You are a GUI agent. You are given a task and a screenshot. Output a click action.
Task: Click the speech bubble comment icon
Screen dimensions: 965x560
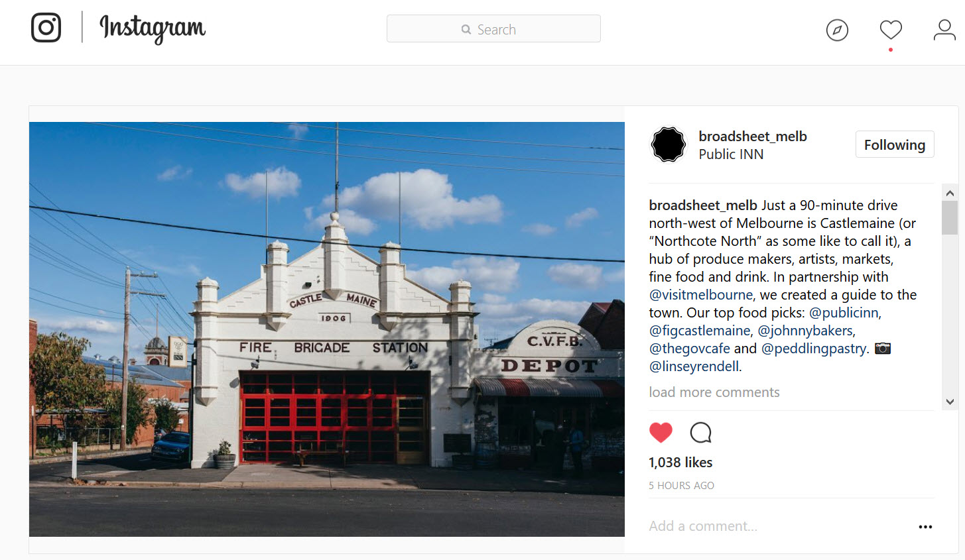point(700,433)
